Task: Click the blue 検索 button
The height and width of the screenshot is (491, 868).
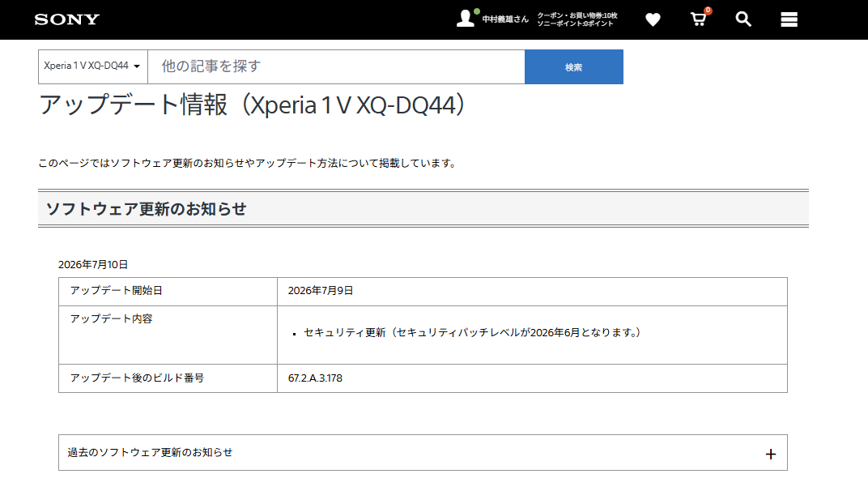Action: [x=573, y=66]
